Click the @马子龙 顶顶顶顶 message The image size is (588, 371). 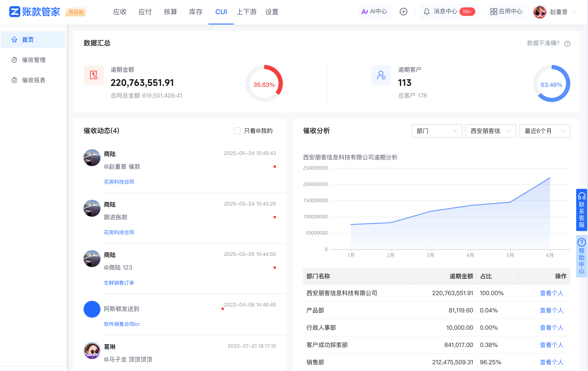[128, 360]
